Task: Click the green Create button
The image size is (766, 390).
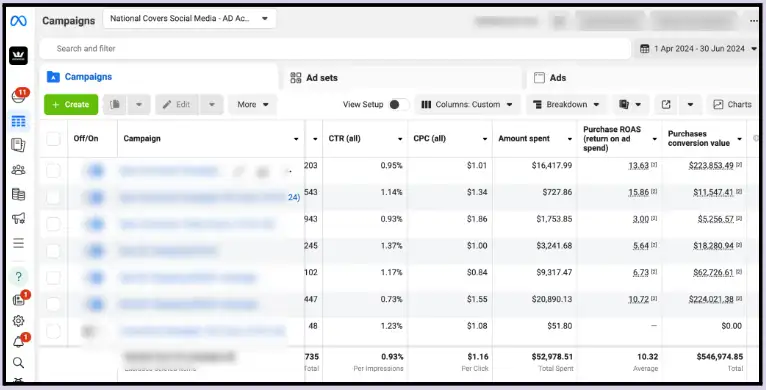Action: tap(71, 105)
